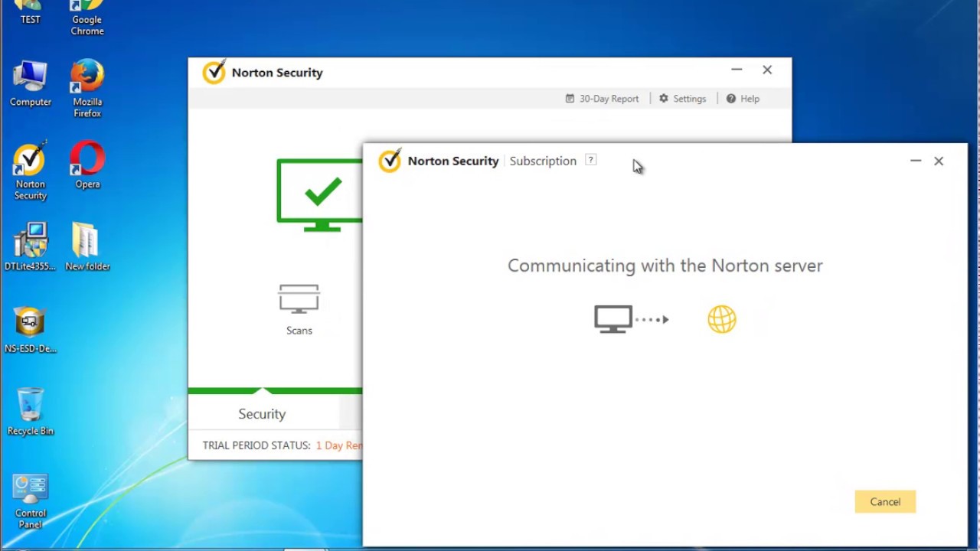Viewport: 980px width, 551px height.
Task: Switch to the Security tab
Action: tap(262, 414)
